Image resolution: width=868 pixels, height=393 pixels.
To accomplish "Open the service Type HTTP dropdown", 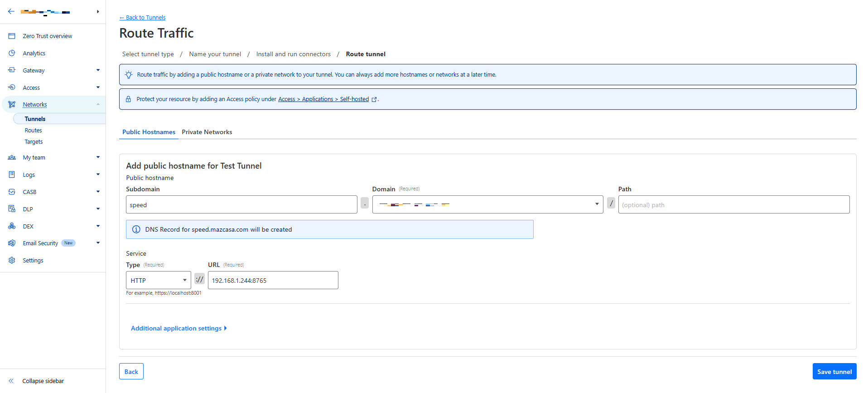I will [158, 280].
